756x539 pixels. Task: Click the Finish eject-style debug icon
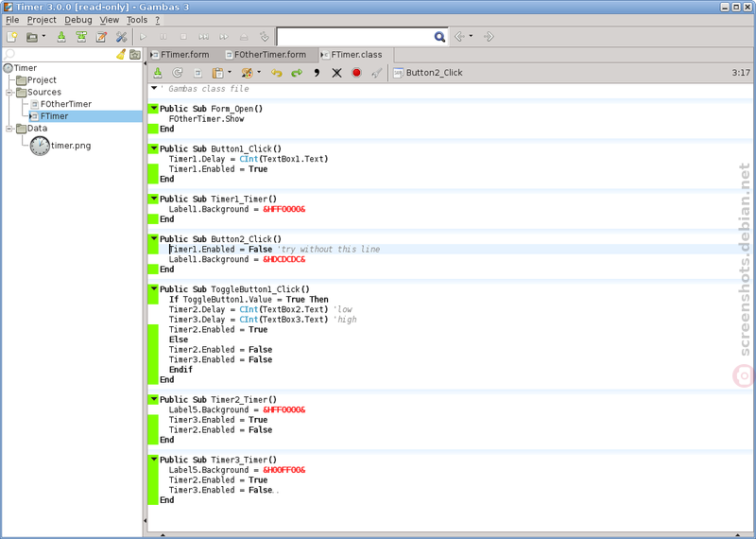[244, 37]
